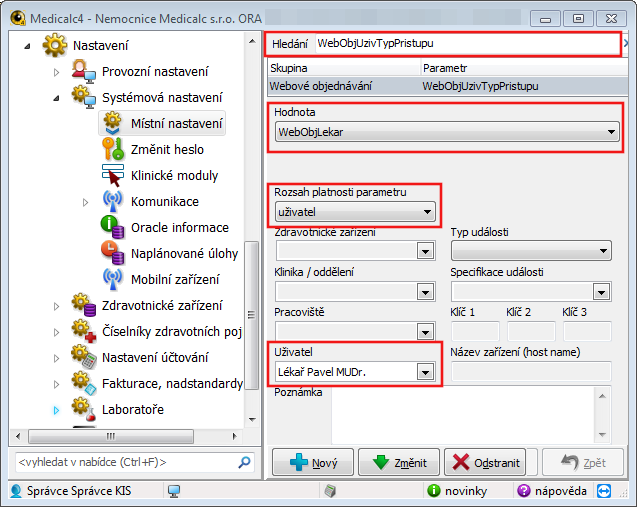Click the nápověda help icon in status bar
The height and width of the screenshot is (507, 637).
[x=524, y=491]
